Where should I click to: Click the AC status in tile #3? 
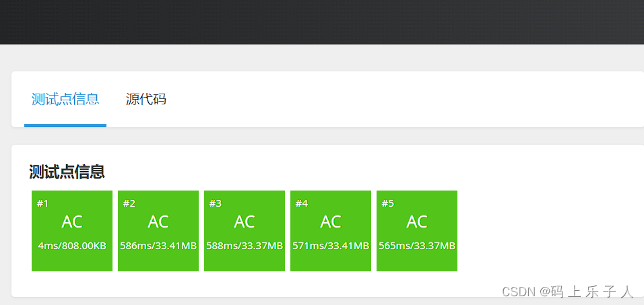[x=245, y=222]
